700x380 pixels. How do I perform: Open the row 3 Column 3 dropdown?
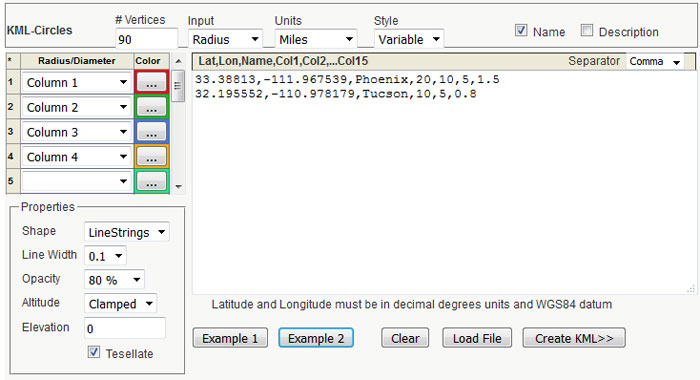tap(77, 132)
